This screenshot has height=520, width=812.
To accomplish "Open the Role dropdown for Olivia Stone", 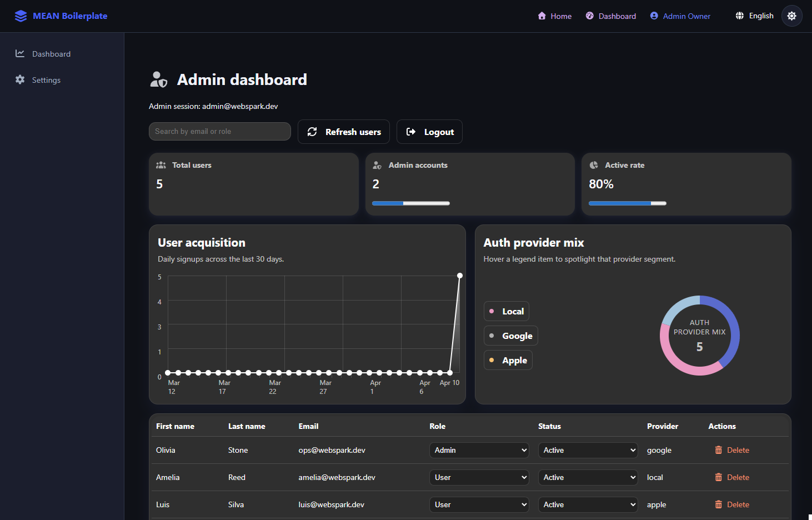I will (x=479, y=450).
